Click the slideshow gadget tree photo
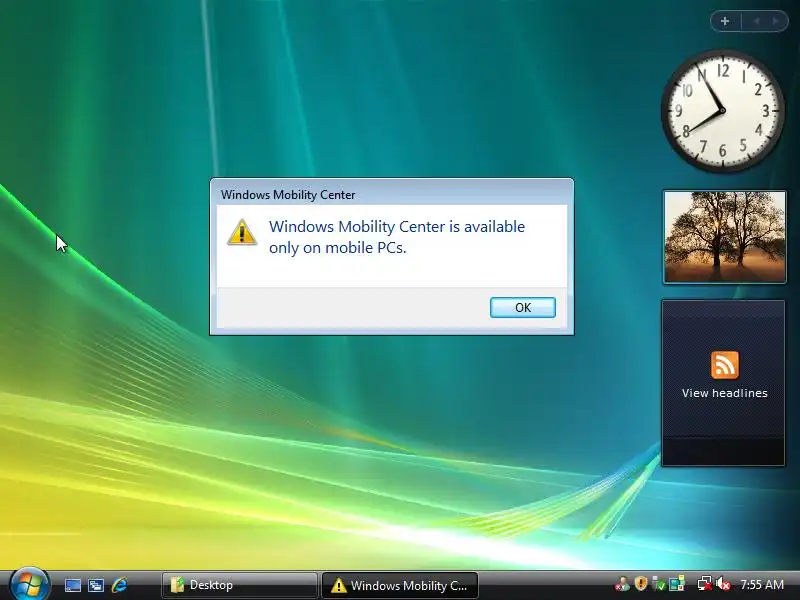800x600 pixels. (724, 237)
